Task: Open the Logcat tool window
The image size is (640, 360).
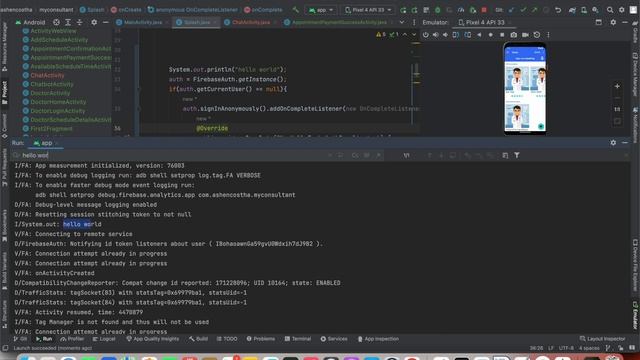Action: tap(104, 339)
